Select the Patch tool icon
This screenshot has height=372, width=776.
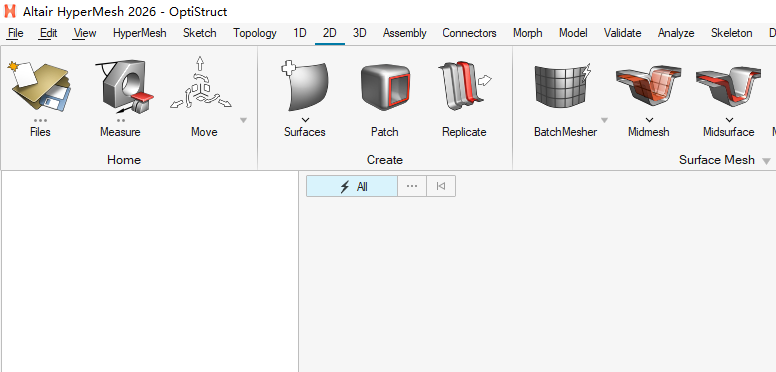click(385, 87)
